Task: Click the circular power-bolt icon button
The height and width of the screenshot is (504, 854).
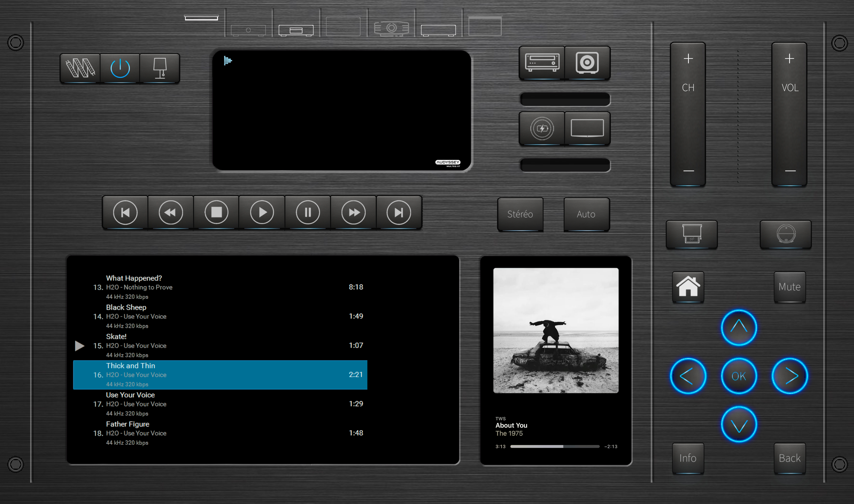Action: click(542, 128)
